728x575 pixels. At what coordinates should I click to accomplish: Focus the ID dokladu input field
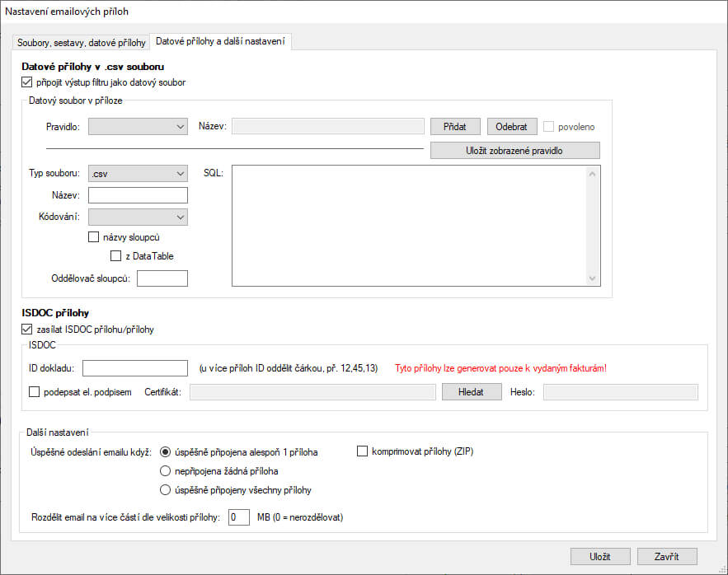135,368
